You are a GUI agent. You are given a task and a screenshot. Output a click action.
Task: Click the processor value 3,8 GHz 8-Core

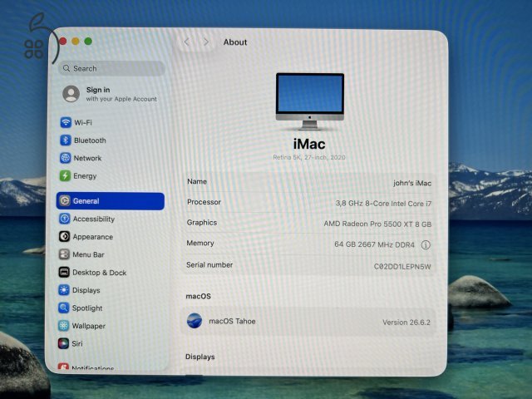383,204
